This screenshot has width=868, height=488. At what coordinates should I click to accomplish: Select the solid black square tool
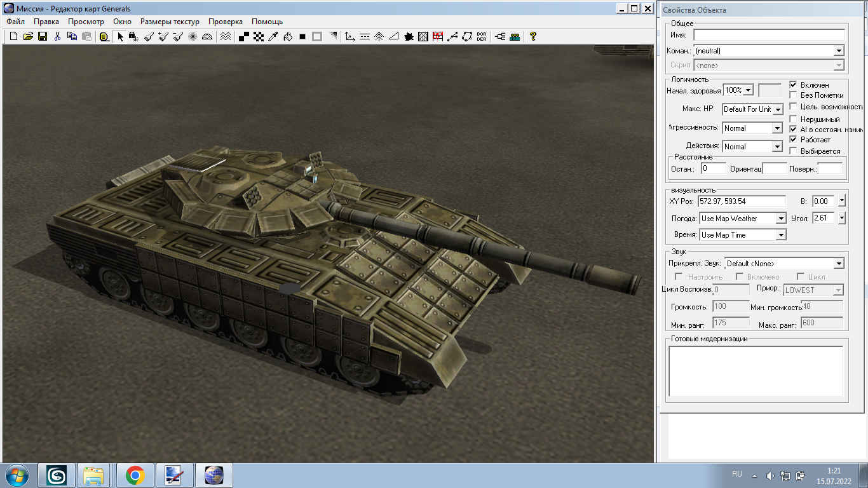pyautogui.click(x=302, y=36)
